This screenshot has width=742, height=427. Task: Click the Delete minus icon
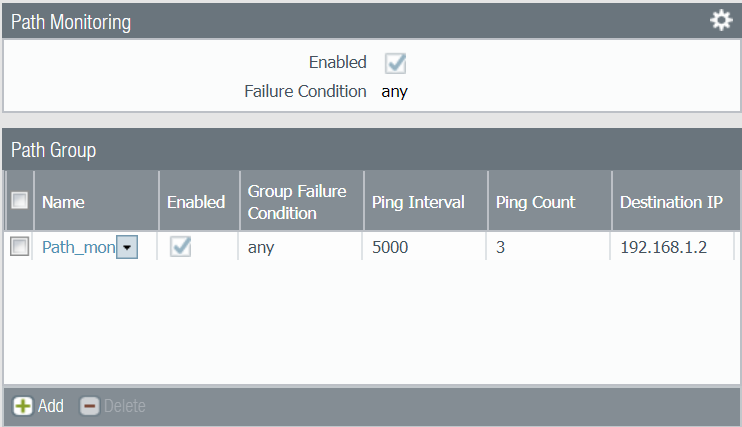coord(89,406)
